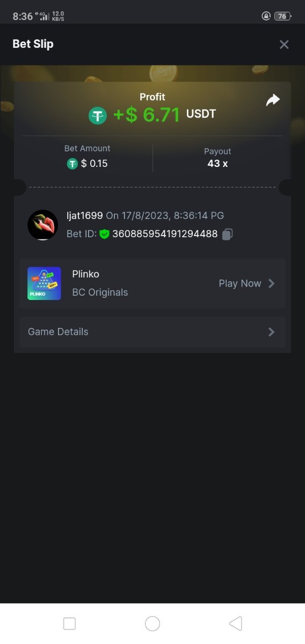
Task: Click the USDT coin icon beside profit
Action: click(98, 115)
